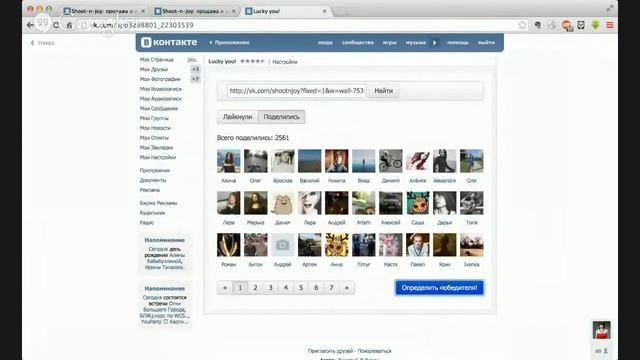
Task: Click the « previous-pages arrow
Action: (x=224, y=288)
